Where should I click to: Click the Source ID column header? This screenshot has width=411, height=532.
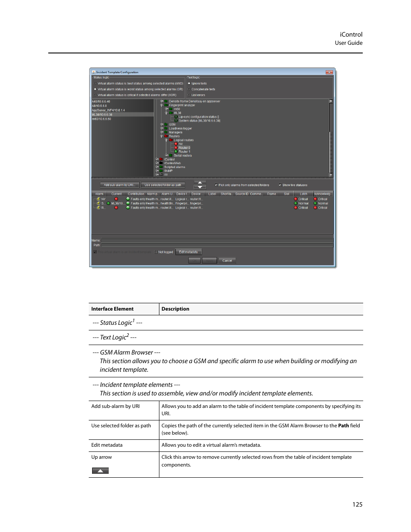point(242,194)
